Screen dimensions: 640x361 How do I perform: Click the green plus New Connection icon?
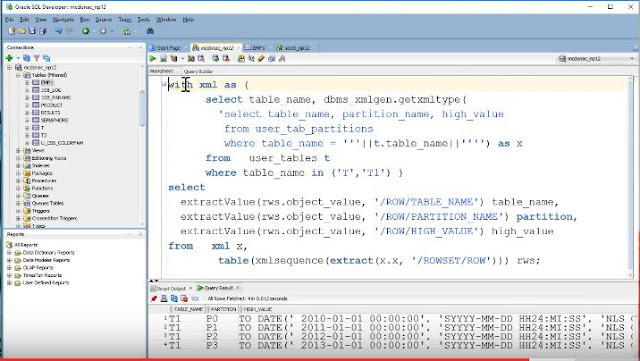pyautogui.click(x=9, y=58)
